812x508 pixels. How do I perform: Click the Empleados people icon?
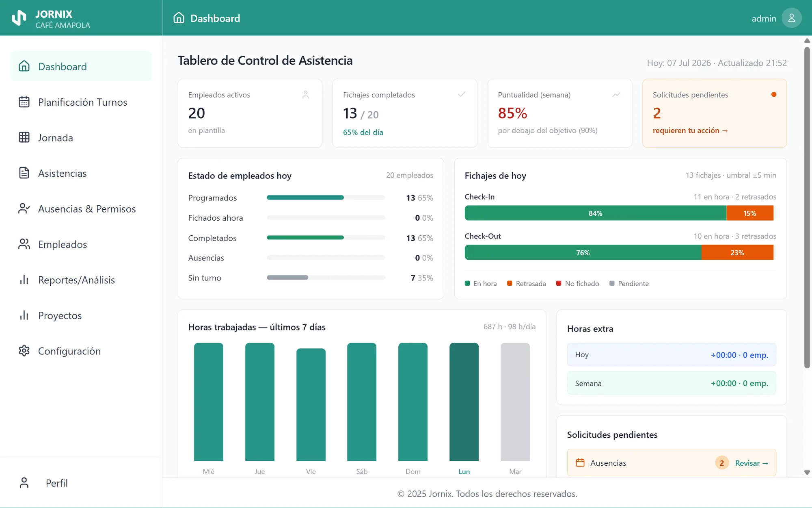point(24,244)
